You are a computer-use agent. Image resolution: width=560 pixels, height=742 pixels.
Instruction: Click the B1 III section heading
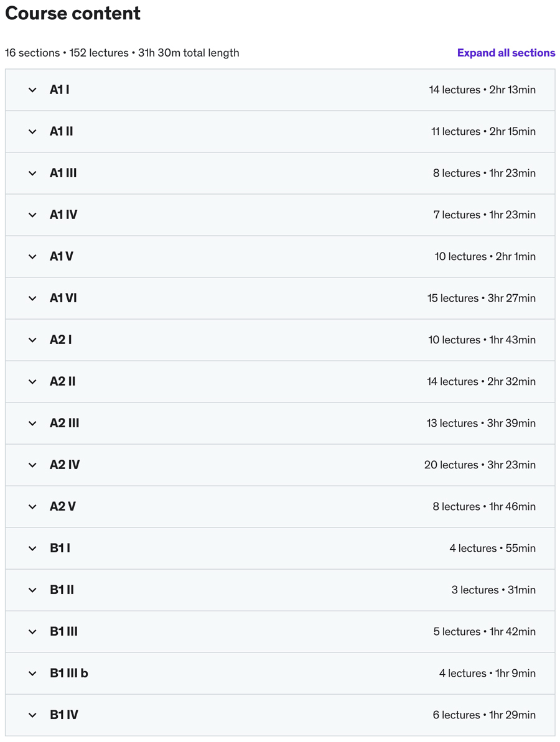click(x=64, y=631)
